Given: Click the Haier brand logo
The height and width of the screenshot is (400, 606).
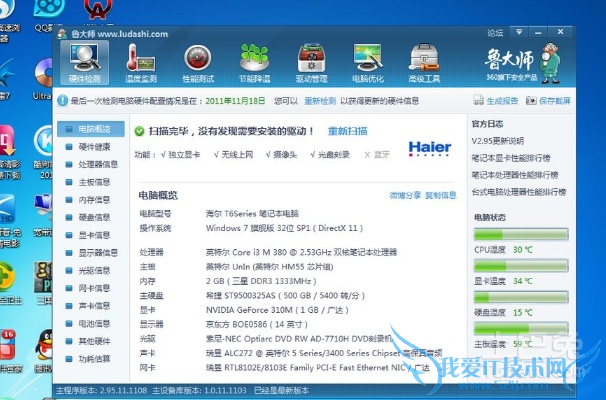Looking at the screenshot, I should (x=430, y=148).
